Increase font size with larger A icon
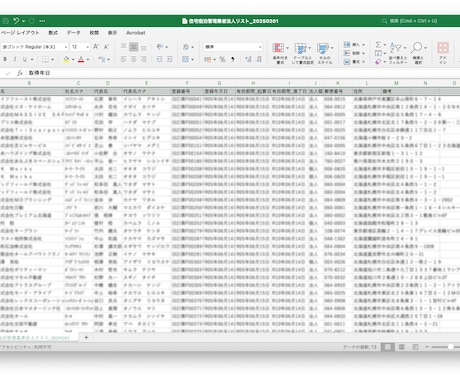 pos(96,47)
